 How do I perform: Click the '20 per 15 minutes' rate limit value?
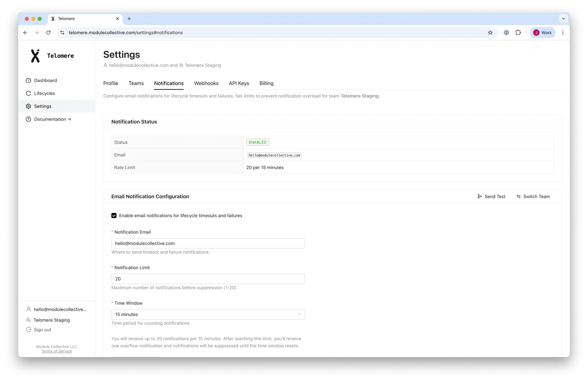(x=265, y=168)
